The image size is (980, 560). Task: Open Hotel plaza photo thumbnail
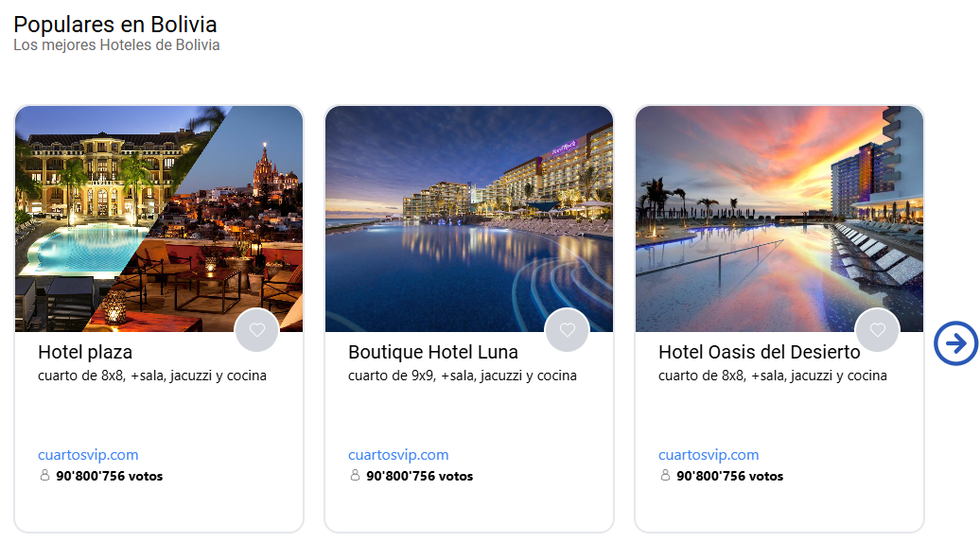[159, 218]
